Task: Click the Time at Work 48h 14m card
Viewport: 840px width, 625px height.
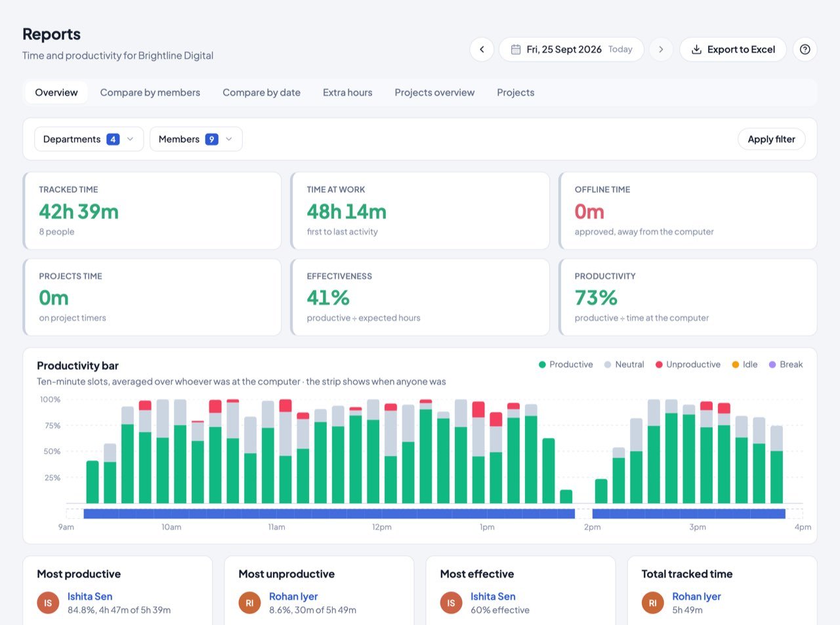Action: (420, 211)
